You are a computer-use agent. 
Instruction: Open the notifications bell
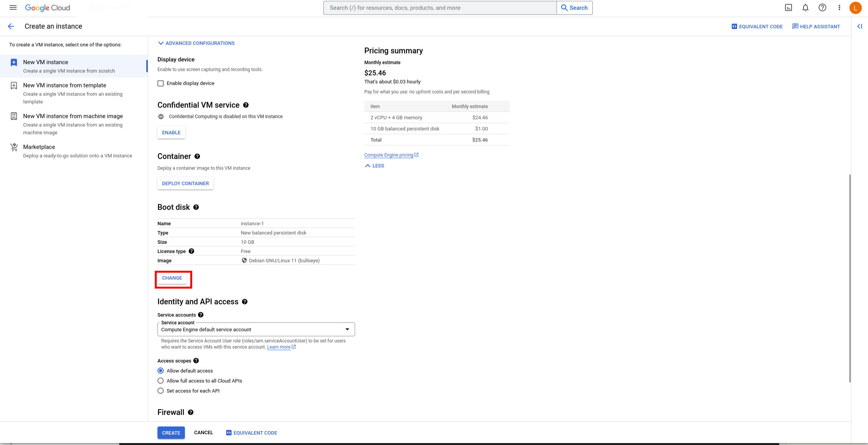pyautogui.click(x=805, y=8)
